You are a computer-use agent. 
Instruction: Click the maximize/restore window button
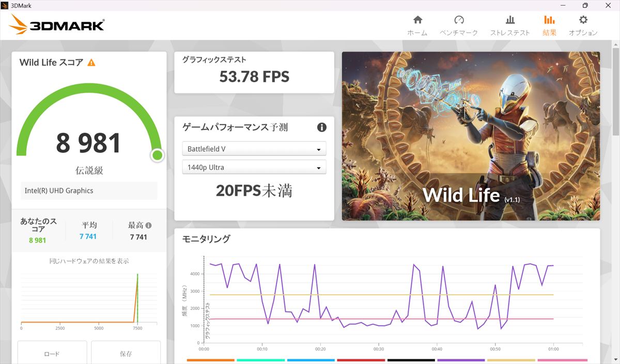[585, 5]
